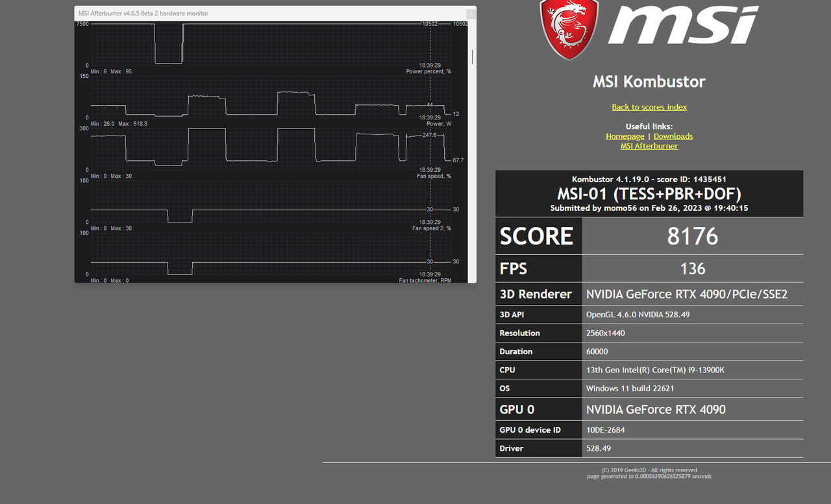Click the GPU 0 value "NVIDIA GeForce RTX 4090"

tap(656, 409)
